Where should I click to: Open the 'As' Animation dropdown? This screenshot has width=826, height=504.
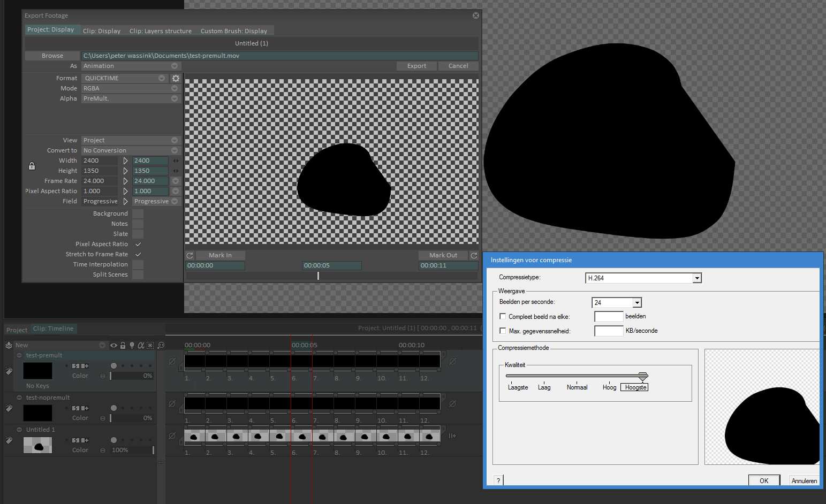(131, 66)
